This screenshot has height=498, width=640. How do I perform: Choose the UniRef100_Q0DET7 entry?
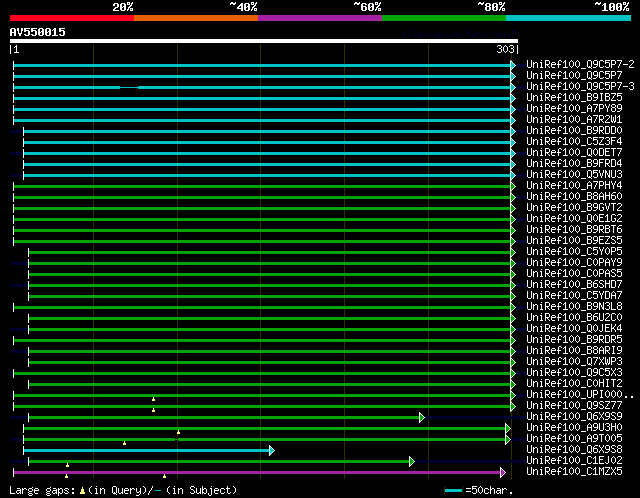[574, 152]
